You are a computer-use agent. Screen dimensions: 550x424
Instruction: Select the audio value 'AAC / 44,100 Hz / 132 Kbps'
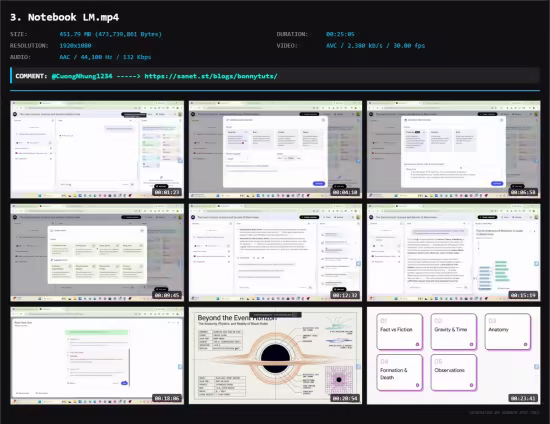105,57
